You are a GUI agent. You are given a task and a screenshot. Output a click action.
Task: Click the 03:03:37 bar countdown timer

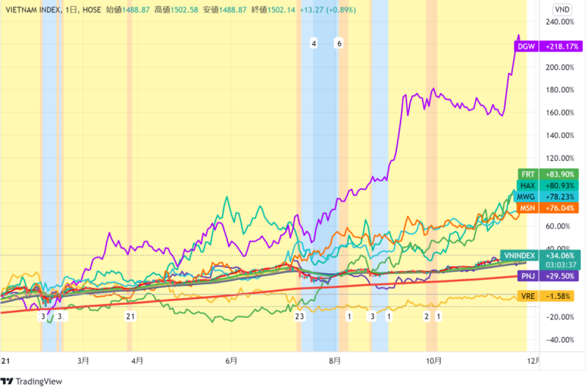(x=561, y=265)
